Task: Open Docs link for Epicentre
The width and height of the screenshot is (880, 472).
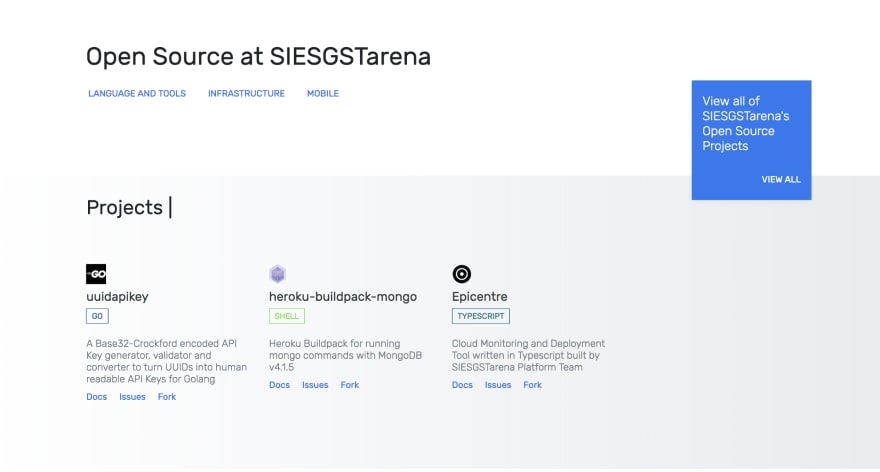Action: (462, 385)
